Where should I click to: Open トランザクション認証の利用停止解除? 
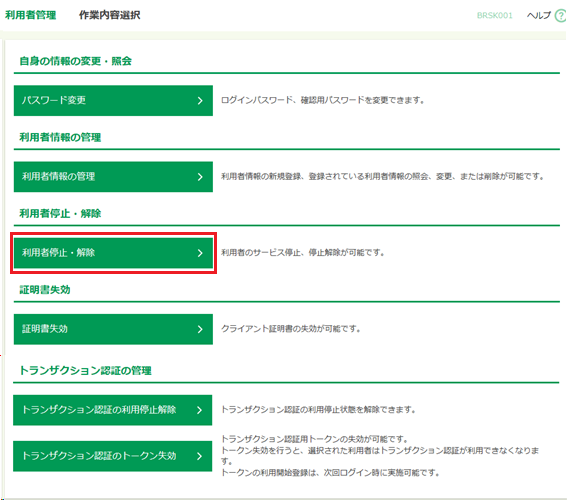pos(112,410)
